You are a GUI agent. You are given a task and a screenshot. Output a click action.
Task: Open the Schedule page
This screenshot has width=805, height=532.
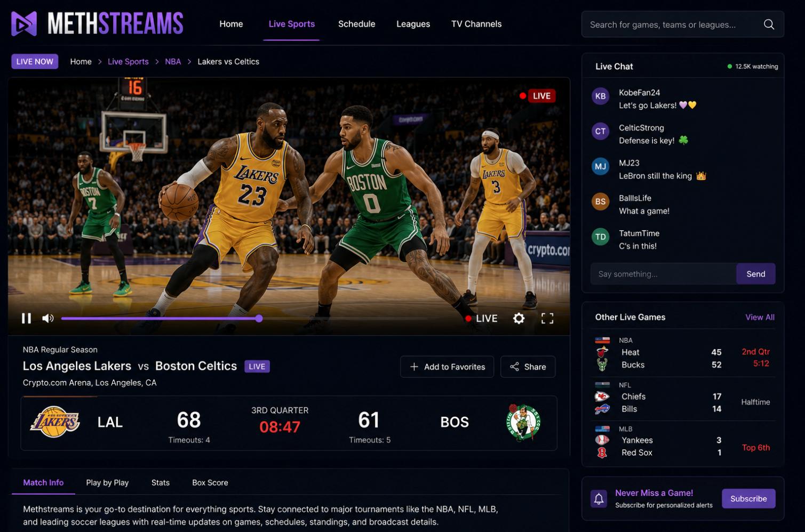(356, 24)
